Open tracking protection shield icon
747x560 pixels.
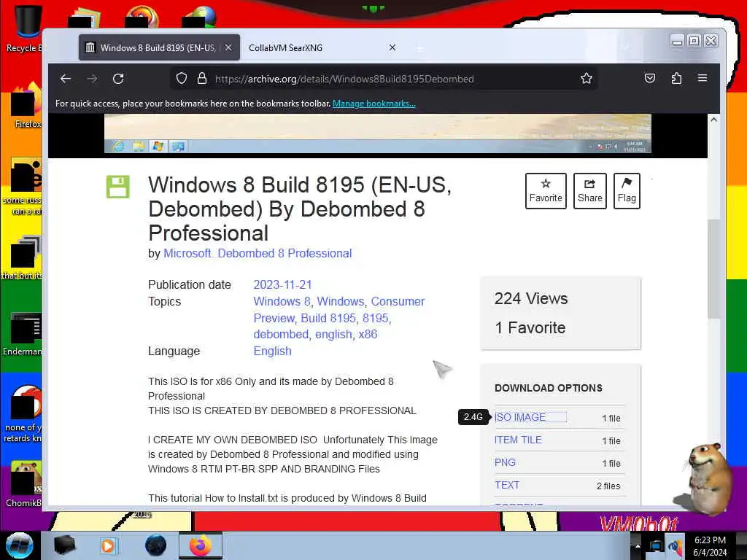coord(182,79)
